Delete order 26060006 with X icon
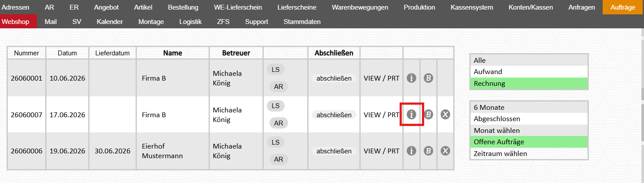 pos(445,151)
